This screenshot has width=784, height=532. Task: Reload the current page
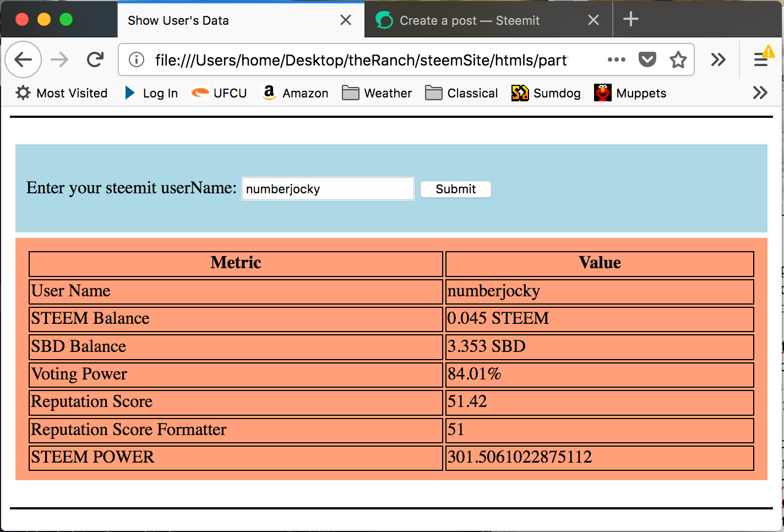point(95,59)
